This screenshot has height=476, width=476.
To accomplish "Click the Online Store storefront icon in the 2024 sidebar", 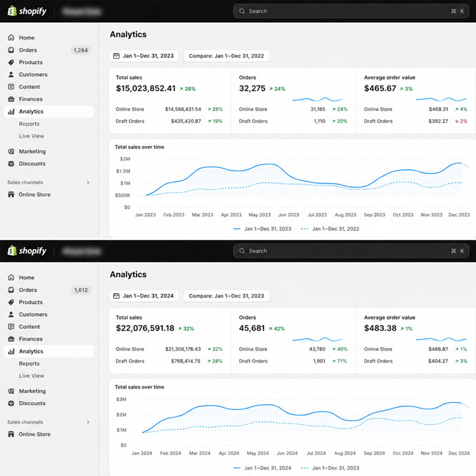I will (11, 434).
